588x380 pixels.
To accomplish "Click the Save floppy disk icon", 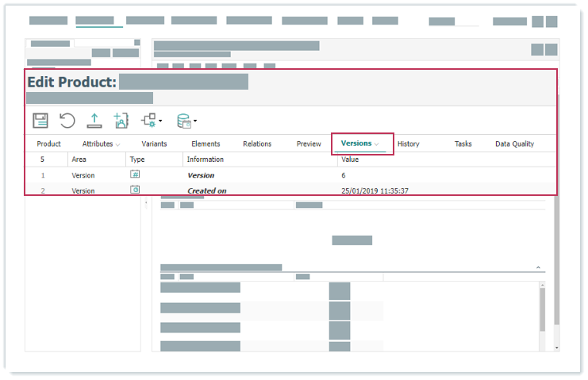I will [x=40, y=121].
